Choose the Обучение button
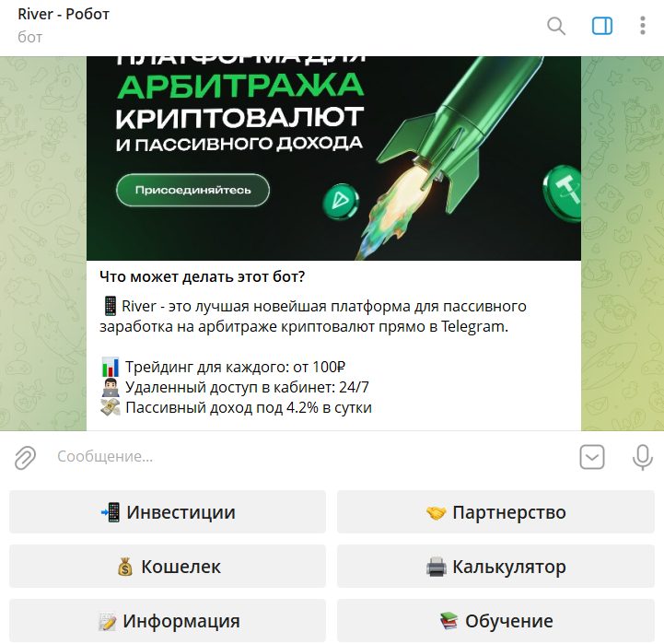Screen dimensions: 664x644 click(495, 620)
